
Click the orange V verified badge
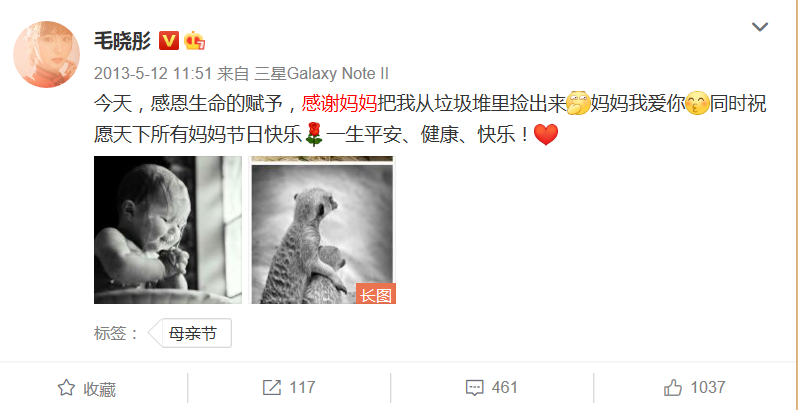coord(169,40)
